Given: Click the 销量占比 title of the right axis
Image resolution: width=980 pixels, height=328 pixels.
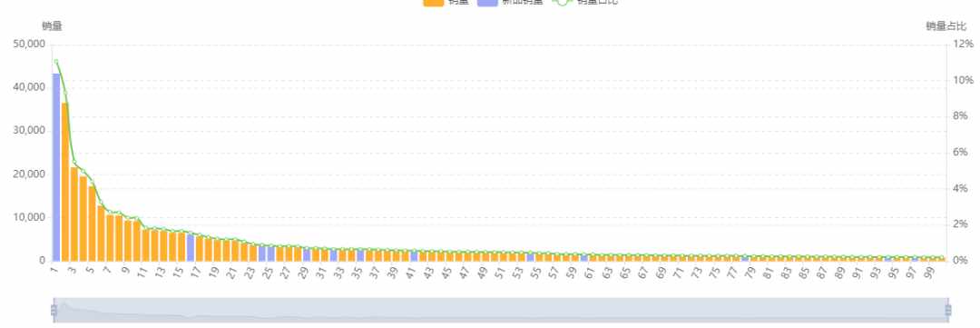Looking at the screenshot, I should [946, 26].
